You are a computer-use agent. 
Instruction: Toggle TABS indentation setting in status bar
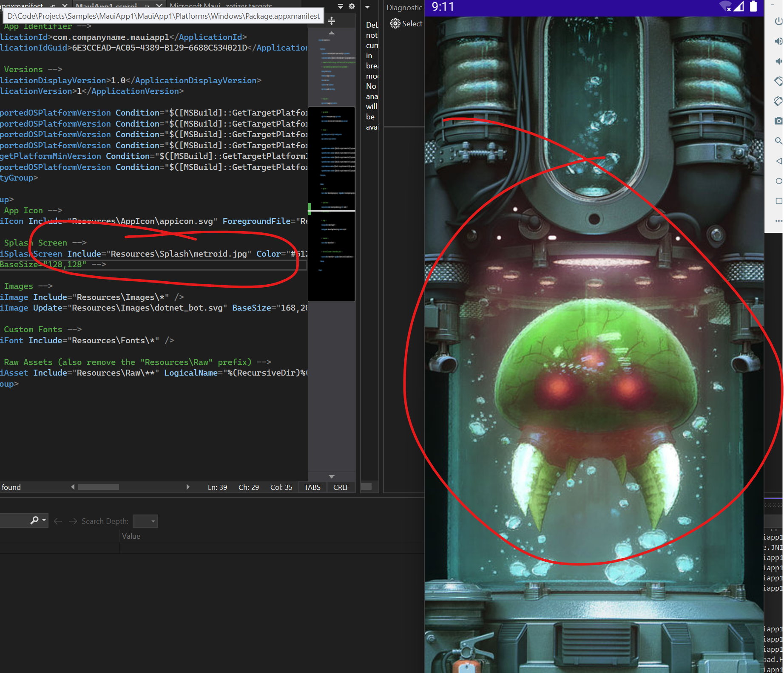(x=312, y=487)
